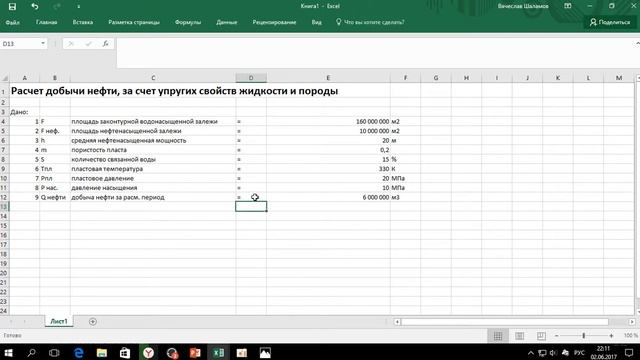This screenshot has height=360, width=640.
Task: Switch to the Вставка ribbon tab
Action: pyautogui.click(x=83, y=22)
